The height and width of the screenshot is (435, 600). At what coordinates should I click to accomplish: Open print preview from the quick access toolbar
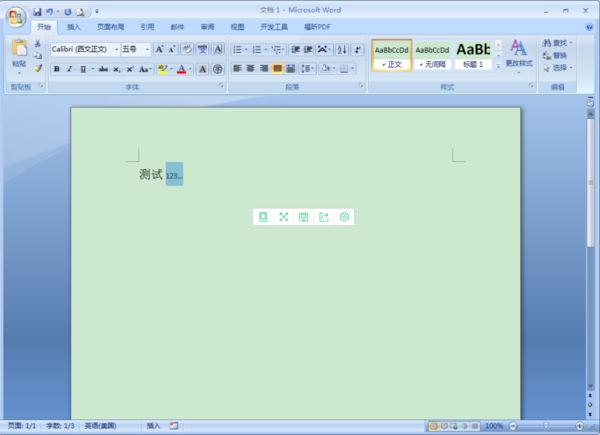coord(80,12)
